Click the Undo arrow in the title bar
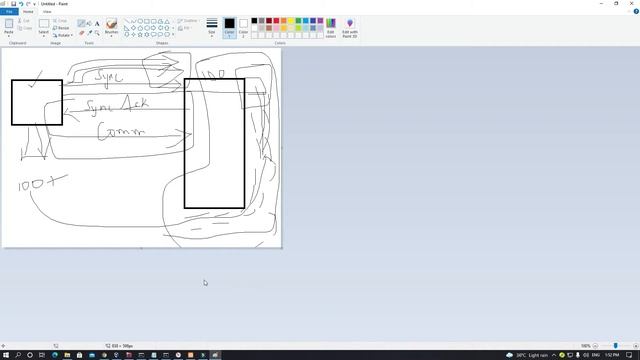The width and height of the screenshot is (640, 360). 21,4
